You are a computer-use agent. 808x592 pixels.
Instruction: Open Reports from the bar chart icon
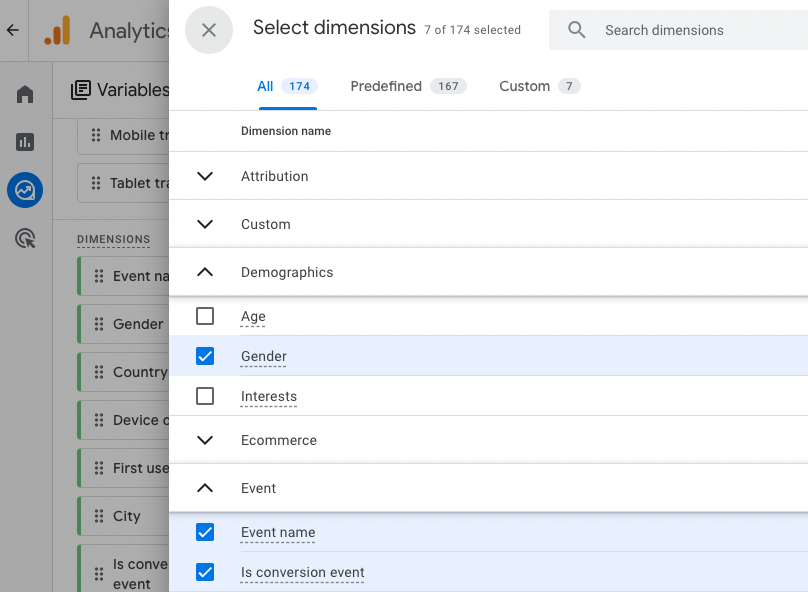pos(25,142)
